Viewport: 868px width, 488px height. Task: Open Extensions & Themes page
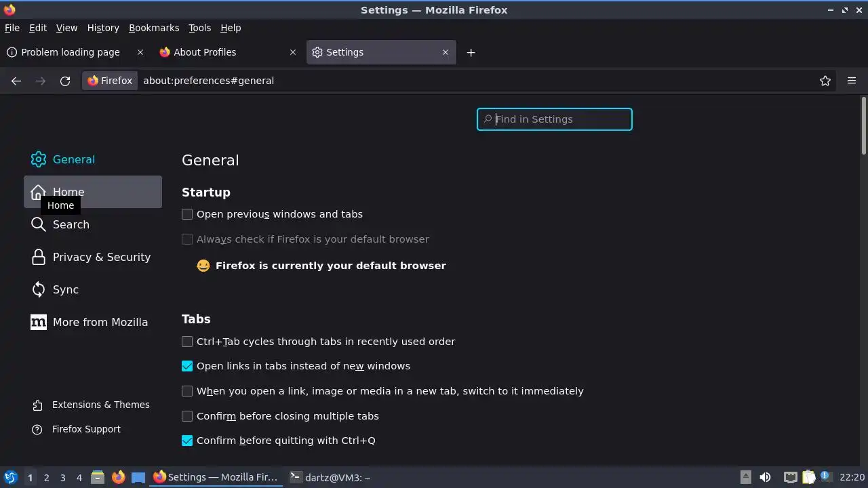coord(91,405)
